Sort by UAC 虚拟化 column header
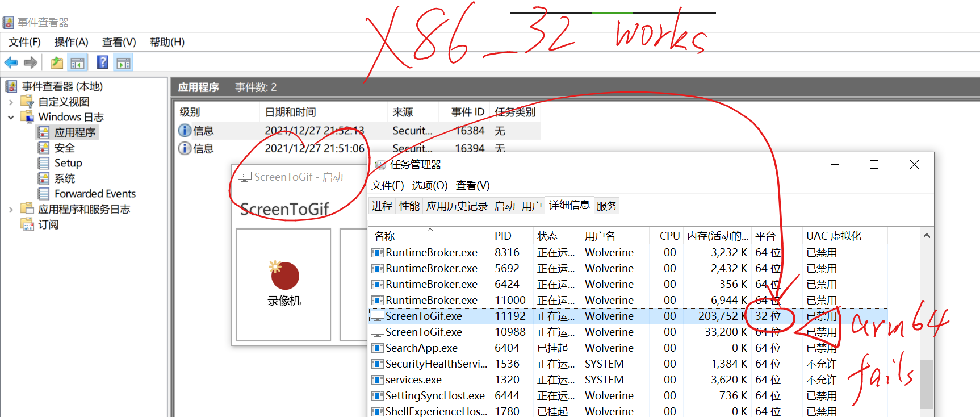 845,236
